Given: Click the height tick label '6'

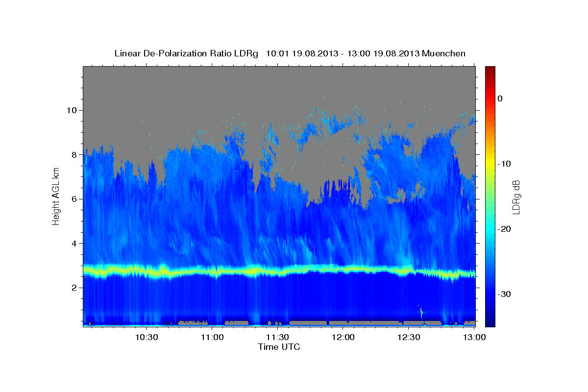Looking at the screenshot, I should point(74,199).
